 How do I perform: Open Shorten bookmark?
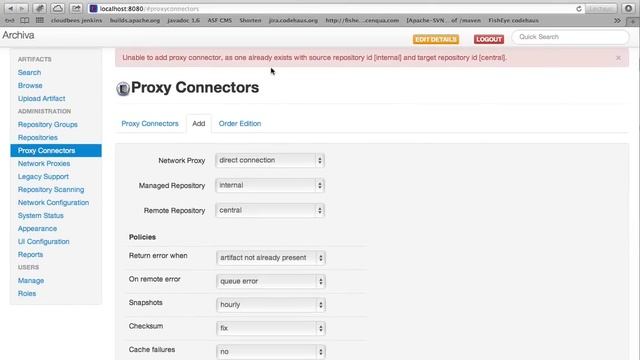[x=250, y=20]
